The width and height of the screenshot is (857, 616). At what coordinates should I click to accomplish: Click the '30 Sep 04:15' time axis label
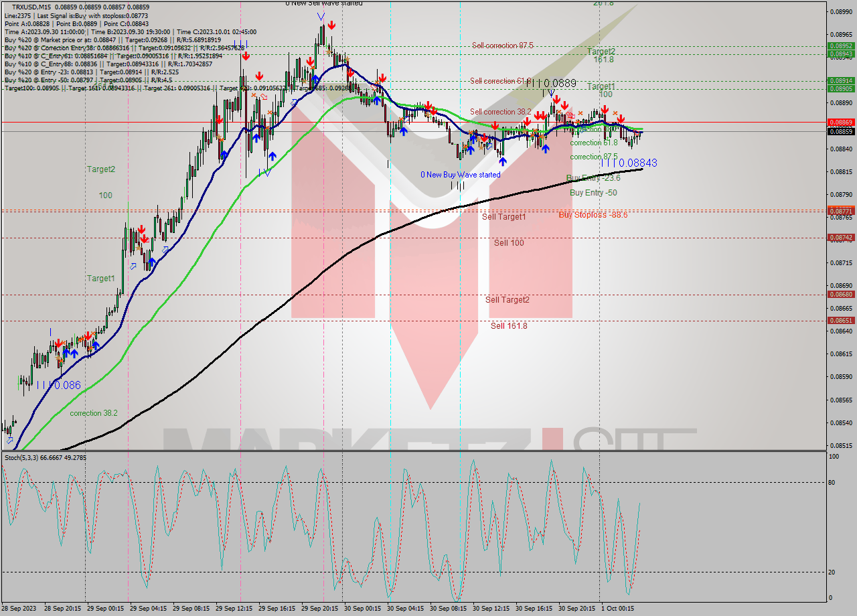[405, 609]
